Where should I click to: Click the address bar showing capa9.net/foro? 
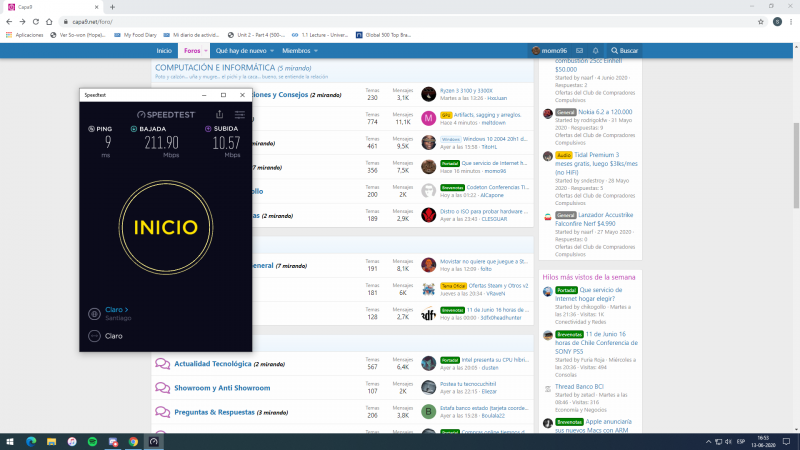pyautogui.click(x=300, y=20)
